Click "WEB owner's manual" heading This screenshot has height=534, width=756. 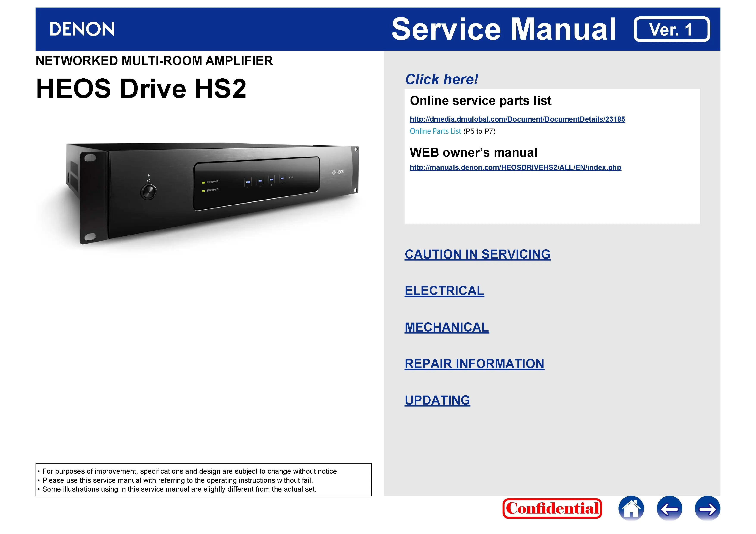(x=473, y=153)
